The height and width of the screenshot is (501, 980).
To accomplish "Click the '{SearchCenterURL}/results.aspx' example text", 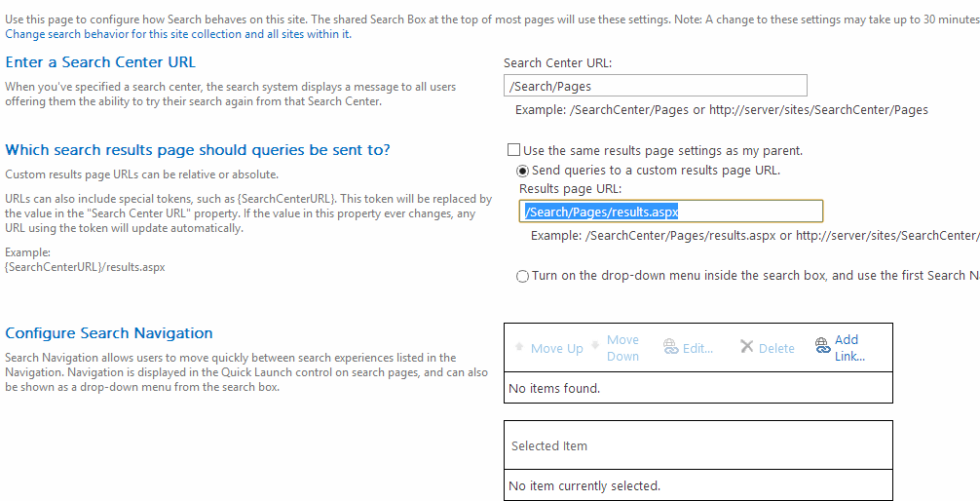I will point(85,267).
